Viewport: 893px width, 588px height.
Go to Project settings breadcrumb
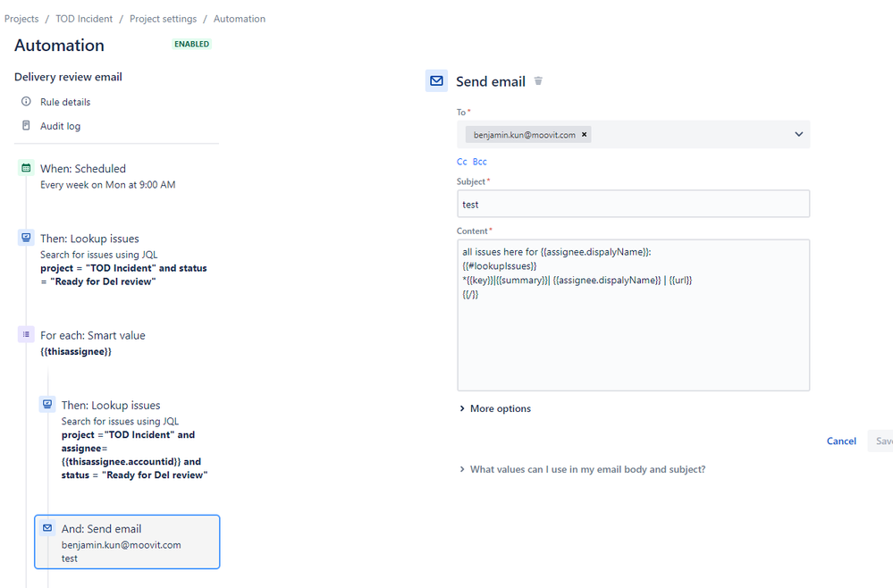163,19
